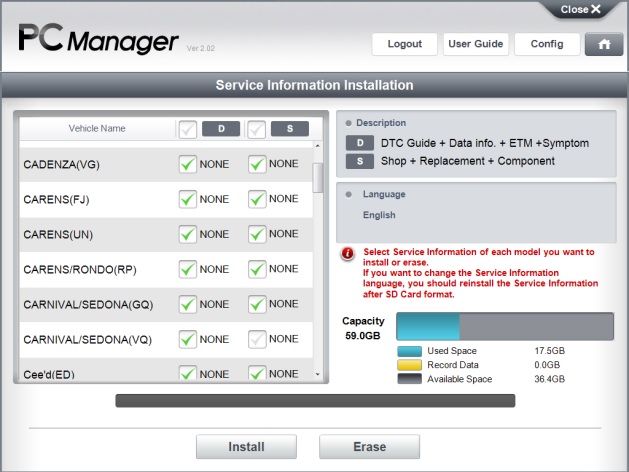Click the vehicle list scroll up arrow
This screenshot has width=629, height=472.
(x=317, y=146)
